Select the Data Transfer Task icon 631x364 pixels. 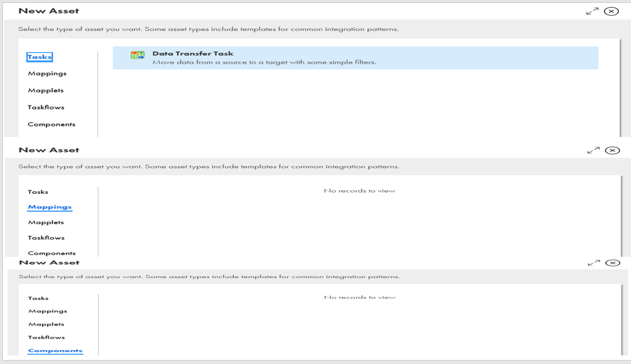[137, 55]
